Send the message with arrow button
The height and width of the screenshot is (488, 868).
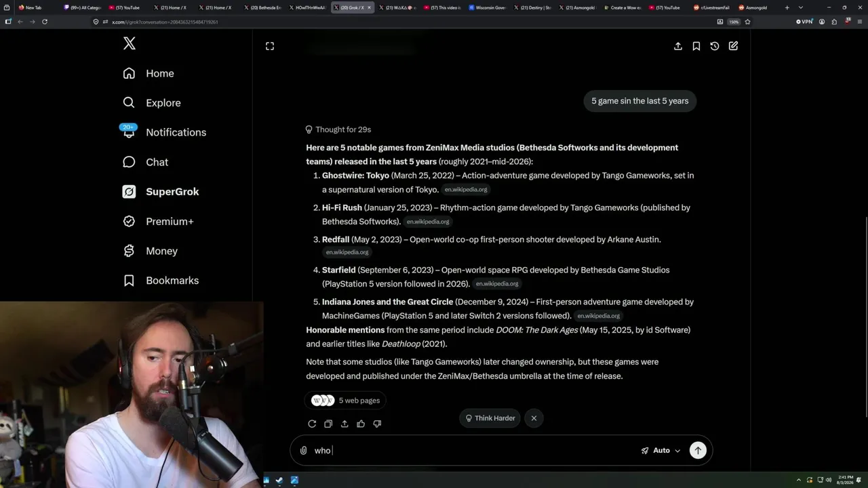(x=698, y=451)
